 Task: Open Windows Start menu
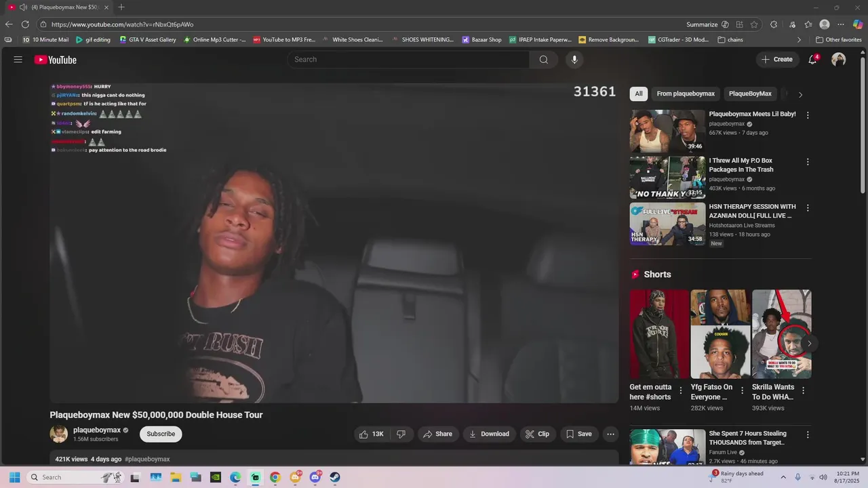pyautogui.click(x=14, y=477)
